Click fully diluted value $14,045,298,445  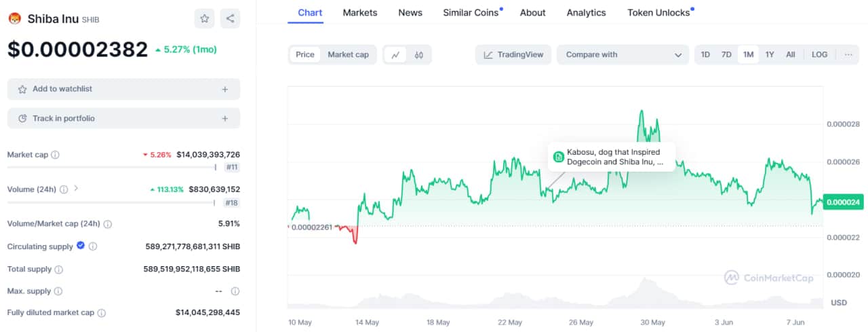point(208,313)
